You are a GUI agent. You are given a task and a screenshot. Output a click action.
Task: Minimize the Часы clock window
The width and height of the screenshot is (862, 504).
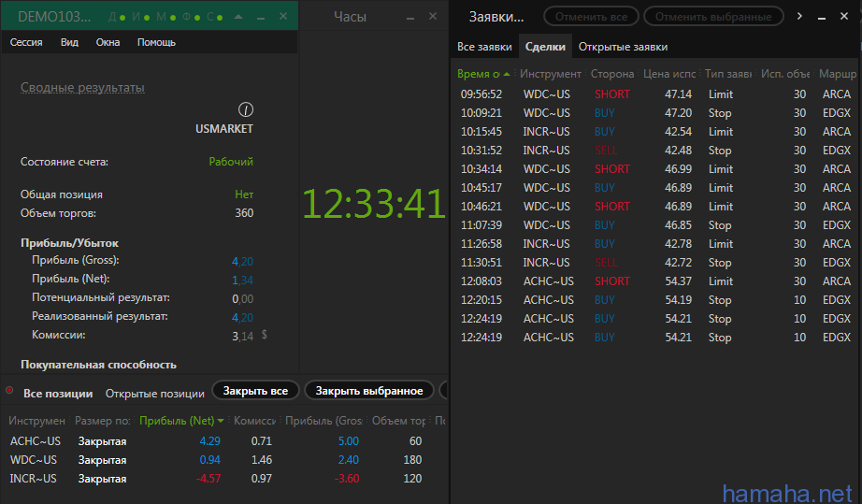pyautogui.click(x=410, y=18)
